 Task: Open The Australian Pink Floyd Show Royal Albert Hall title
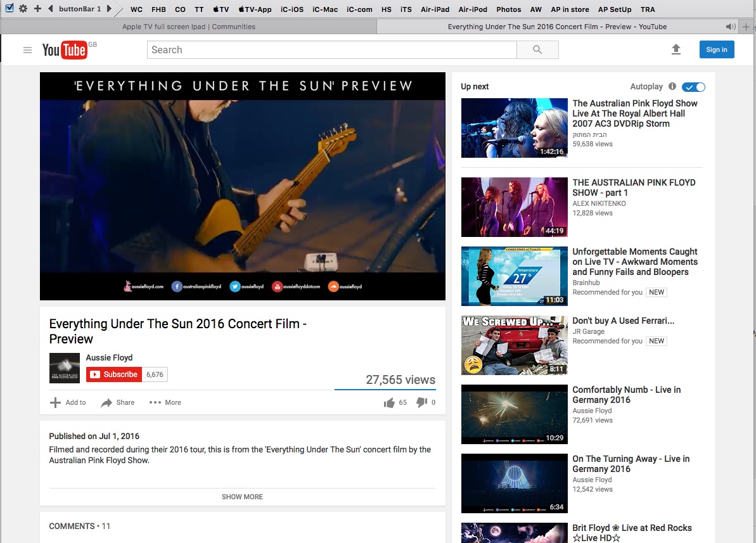click(634, 113)
